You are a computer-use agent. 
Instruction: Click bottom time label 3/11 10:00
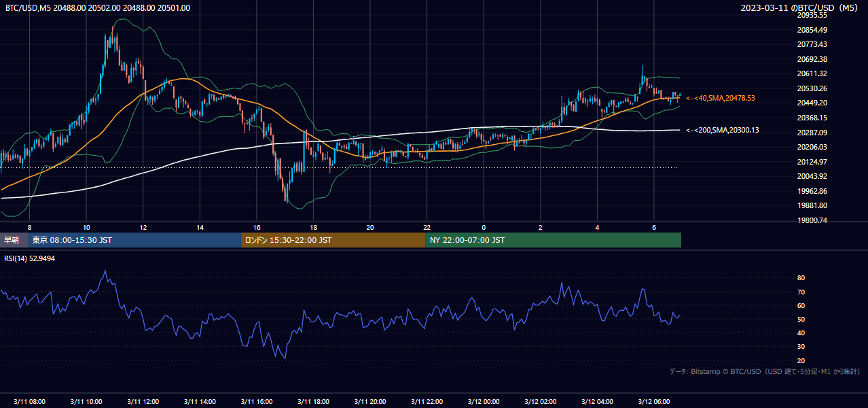pos(86,401)
